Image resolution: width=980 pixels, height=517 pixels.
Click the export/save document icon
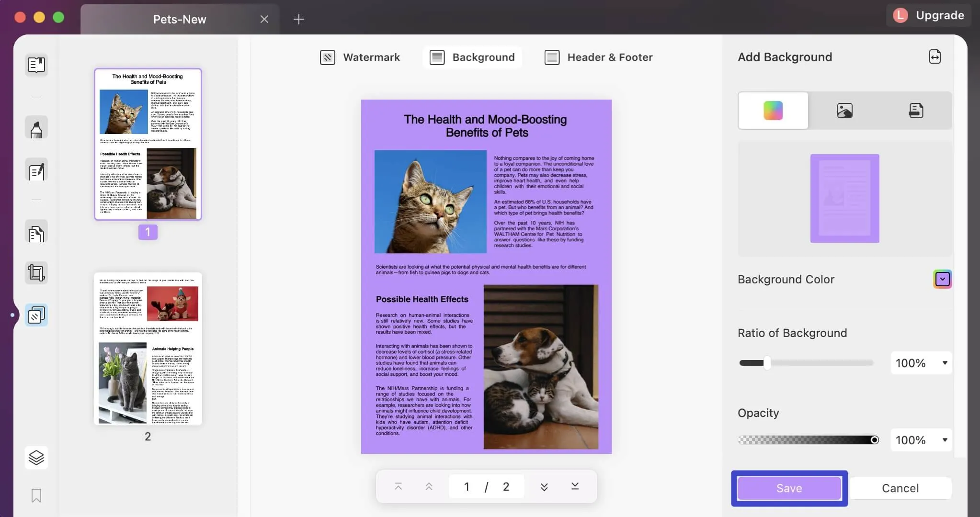[936, 57]
